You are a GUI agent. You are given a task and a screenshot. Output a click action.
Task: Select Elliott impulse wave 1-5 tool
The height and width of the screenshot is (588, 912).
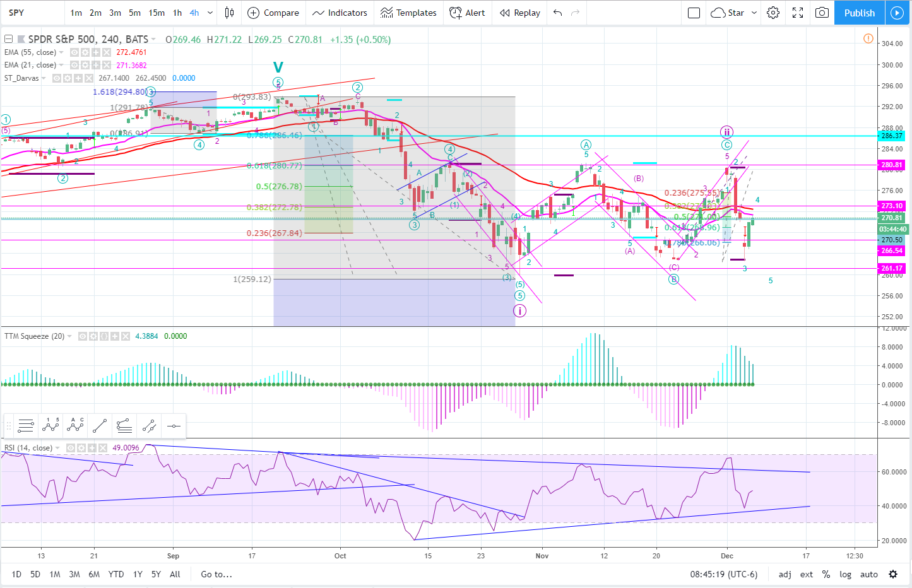[x=50, y=426]
